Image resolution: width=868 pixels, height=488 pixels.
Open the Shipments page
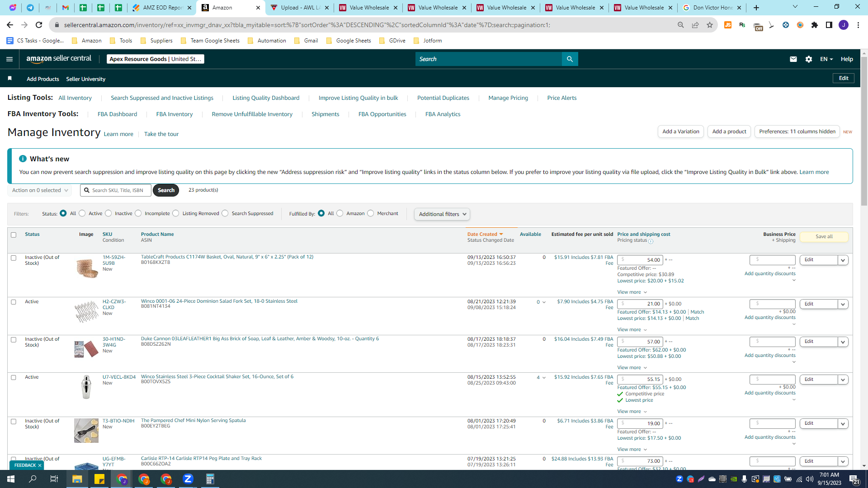[x=325, y=114]
